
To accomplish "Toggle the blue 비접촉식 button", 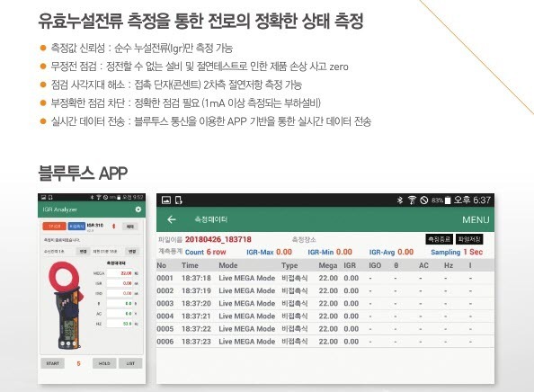I will coord(76,227).
